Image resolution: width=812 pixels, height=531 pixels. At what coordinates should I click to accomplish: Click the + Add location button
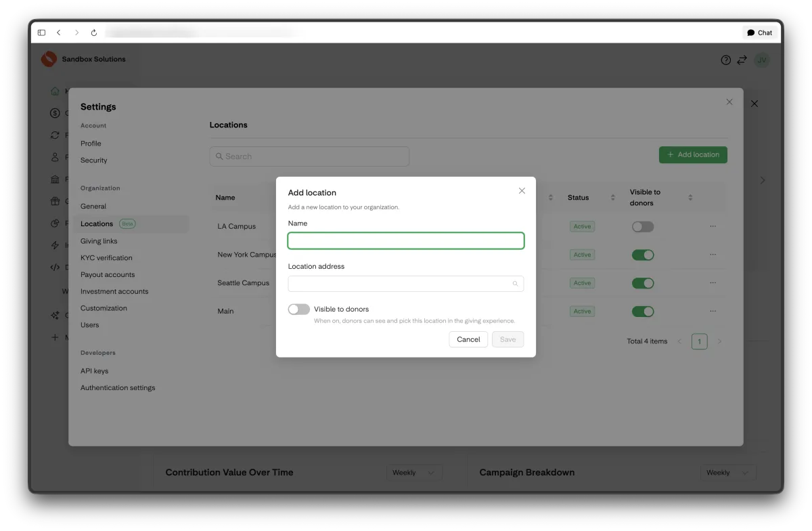[693, 155]
